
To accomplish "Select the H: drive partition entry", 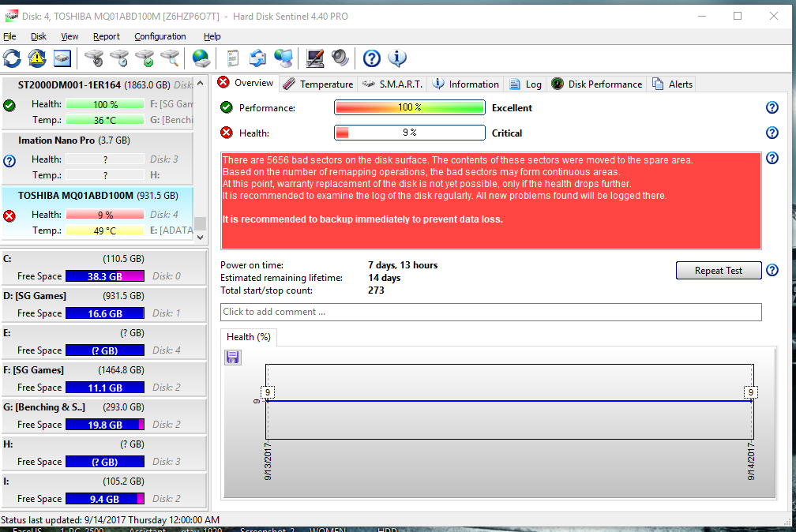I will 104,453.
